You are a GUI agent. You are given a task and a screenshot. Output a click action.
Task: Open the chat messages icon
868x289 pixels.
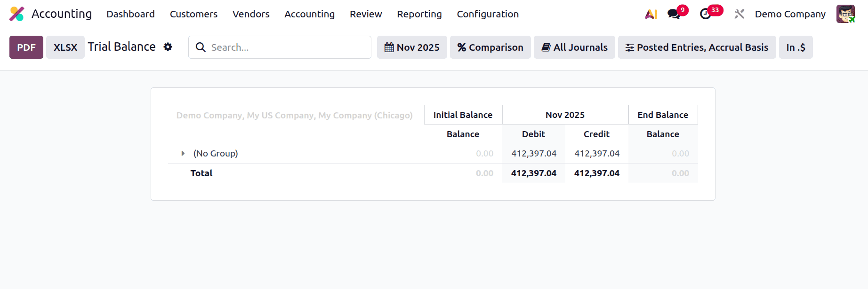pyautogui.click(x=674, y=14)
